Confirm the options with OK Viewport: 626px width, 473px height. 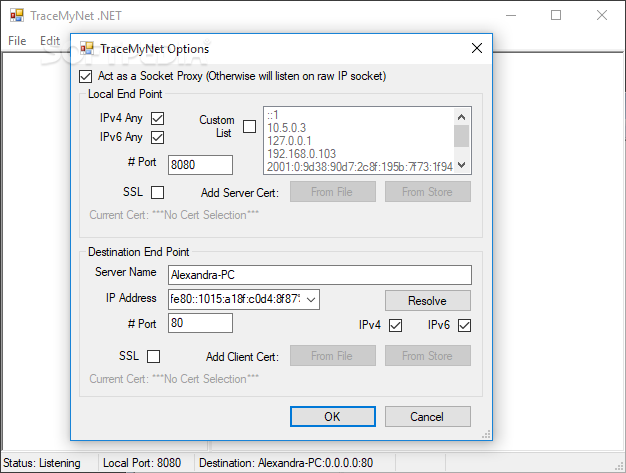click(x=333, y=417)
